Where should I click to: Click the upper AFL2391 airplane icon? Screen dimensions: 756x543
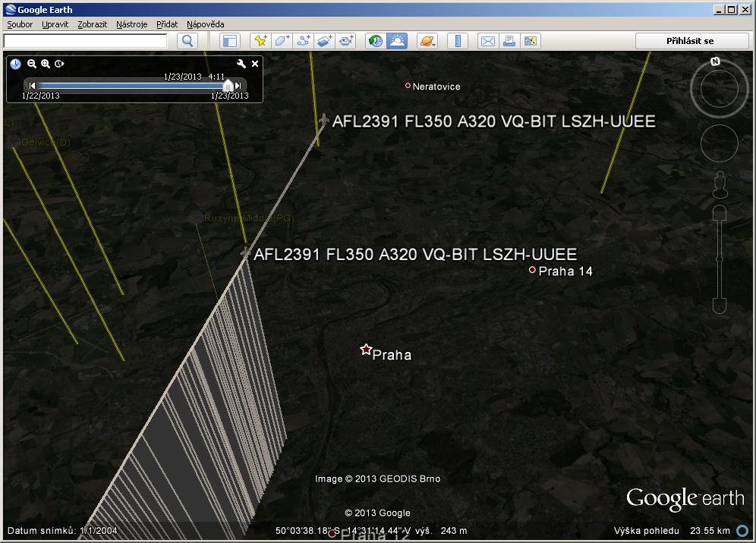pos(324,119)
